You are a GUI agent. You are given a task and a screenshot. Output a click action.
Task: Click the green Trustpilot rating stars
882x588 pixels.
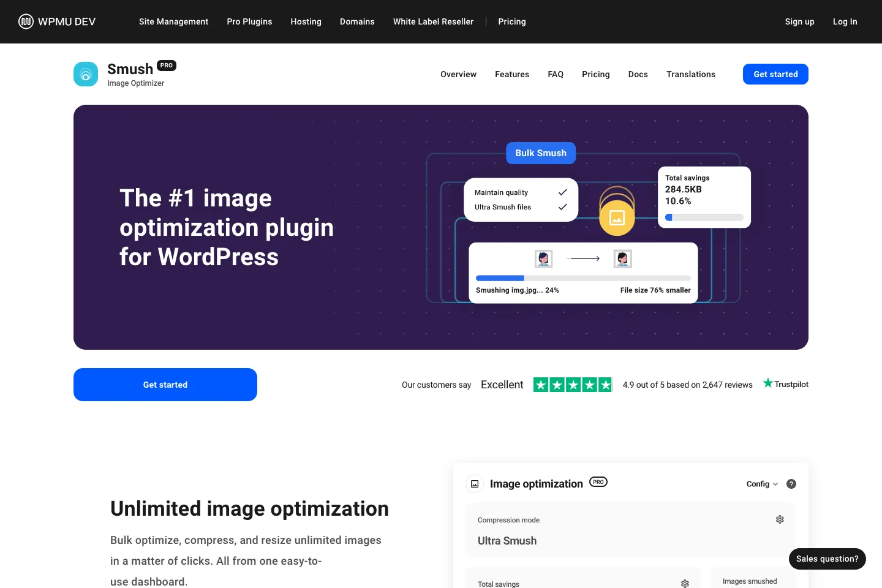pos(573,385)
